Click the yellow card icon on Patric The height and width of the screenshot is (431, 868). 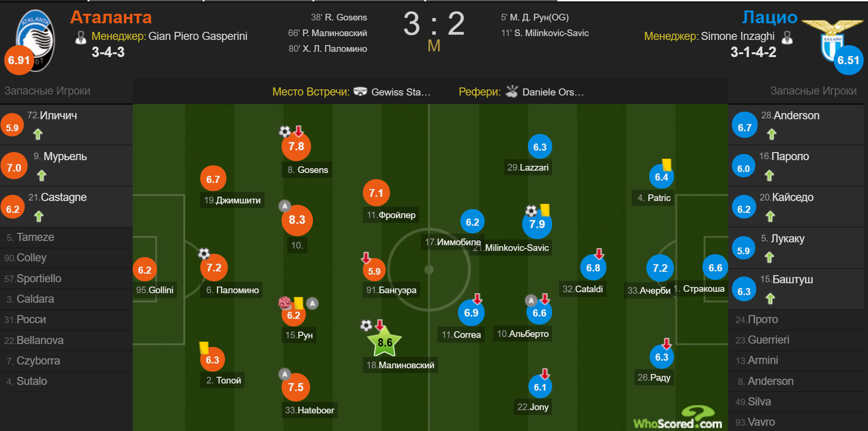point(666,164)
